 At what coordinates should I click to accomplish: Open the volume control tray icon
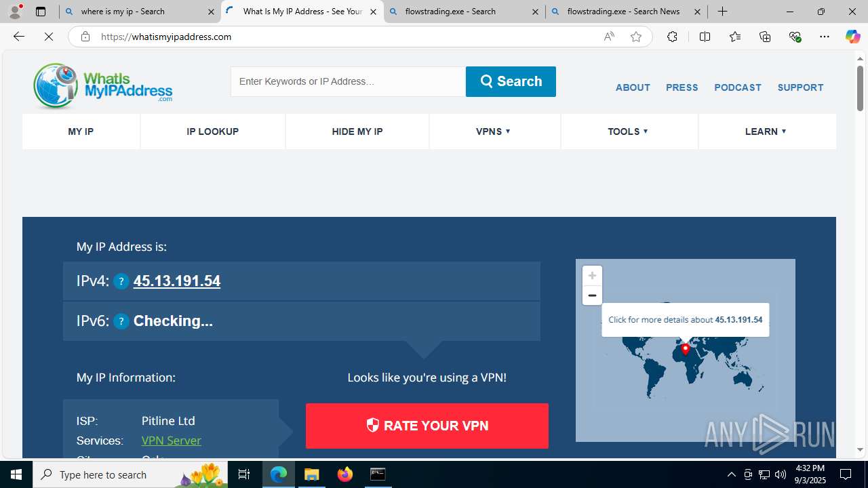click(x=781, y=474)
